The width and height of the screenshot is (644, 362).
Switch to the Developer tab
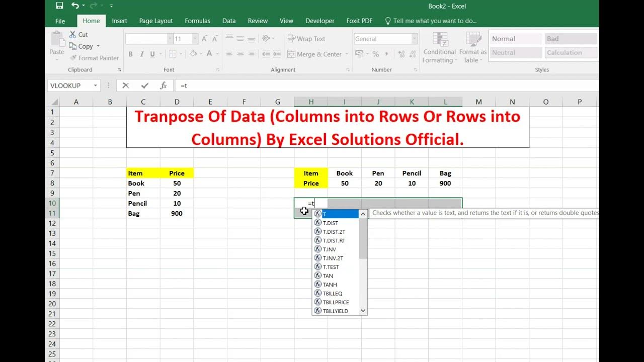pyautogui.click(x=320, y=21)
